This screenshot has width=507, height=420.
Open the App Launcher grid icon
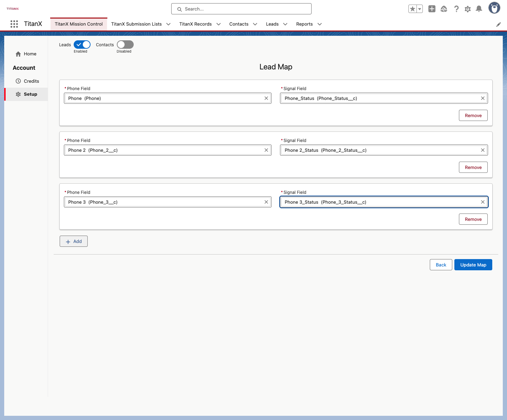(x=14, y=24)
